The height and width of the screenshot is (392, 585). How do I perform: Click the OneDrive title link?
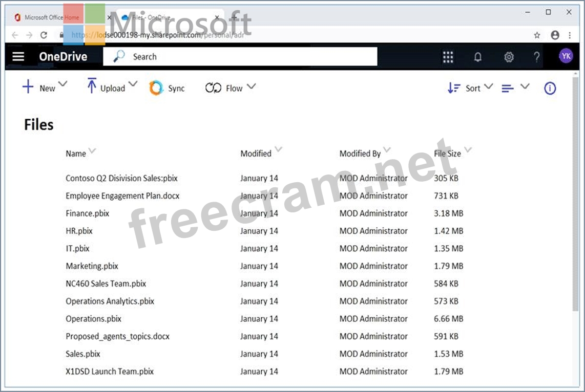point(63,57)
